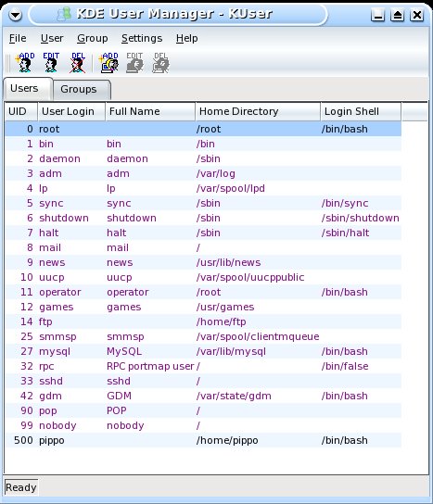This screenshot has height=504, width=433.
Task: Open the File menu
Action: click(x=18, y=38)
